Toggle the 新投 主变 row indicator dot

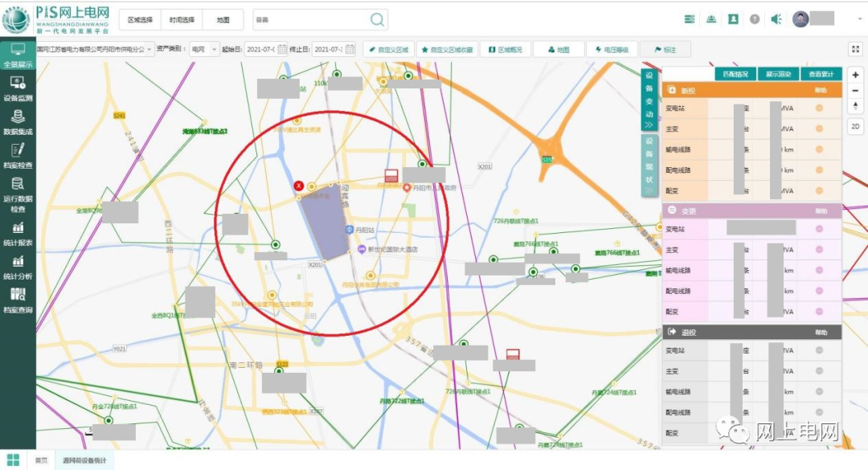pyautogui.click(x=819, y=129)
